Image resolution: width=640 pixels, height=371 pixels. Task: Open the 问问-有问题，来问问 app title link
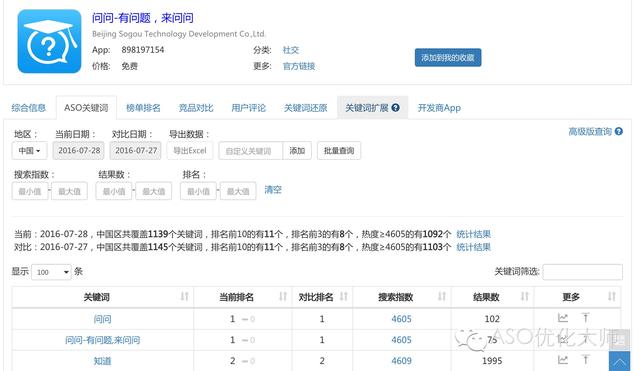[142, 18]
